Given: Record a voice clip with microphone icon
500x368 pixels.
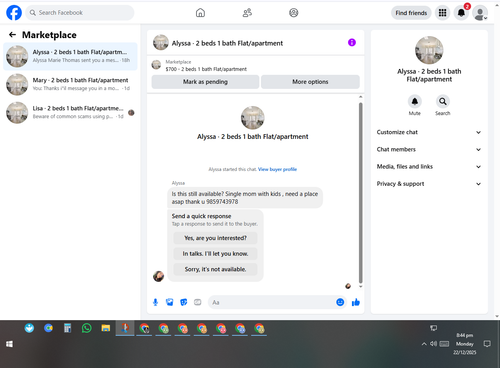Looking at the screenshot, I should (155, 302).
